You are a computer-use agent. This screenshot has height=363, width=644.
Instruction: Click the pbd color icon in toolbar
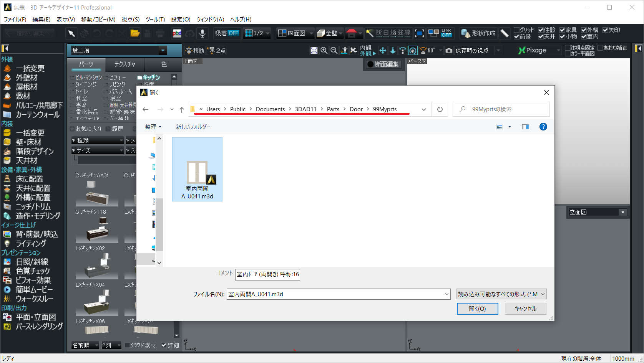pyautogui.click(x=177, y=33)
